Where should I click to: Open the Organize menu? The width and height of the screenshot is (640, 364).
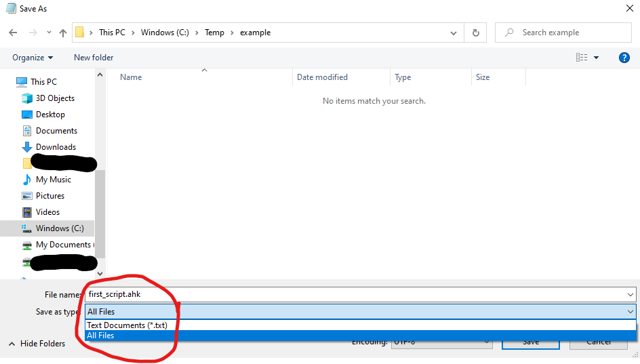click(33, 58)
